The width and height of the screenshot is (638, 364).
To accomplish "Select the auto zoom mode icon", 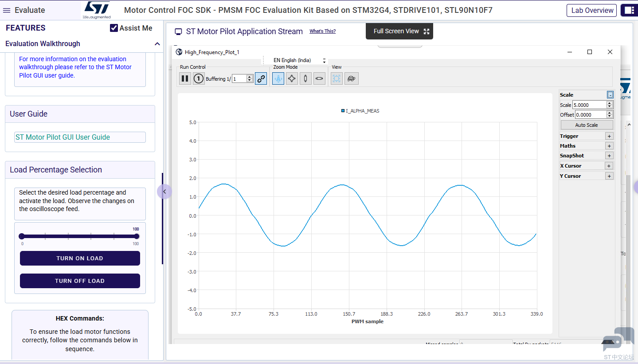I will (x=278, y=78).
